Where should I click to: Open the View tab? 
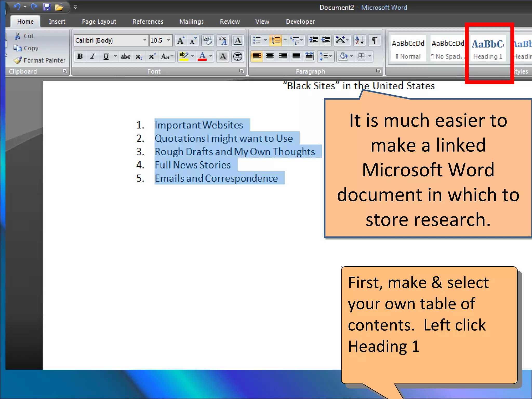[262, 22]
